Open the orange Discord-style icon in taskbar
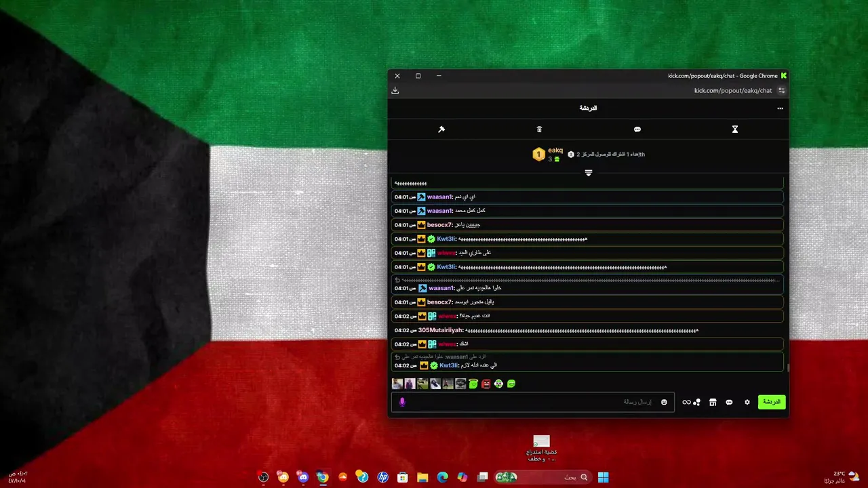The image size is (868, 488). click(x=283, y=477)
